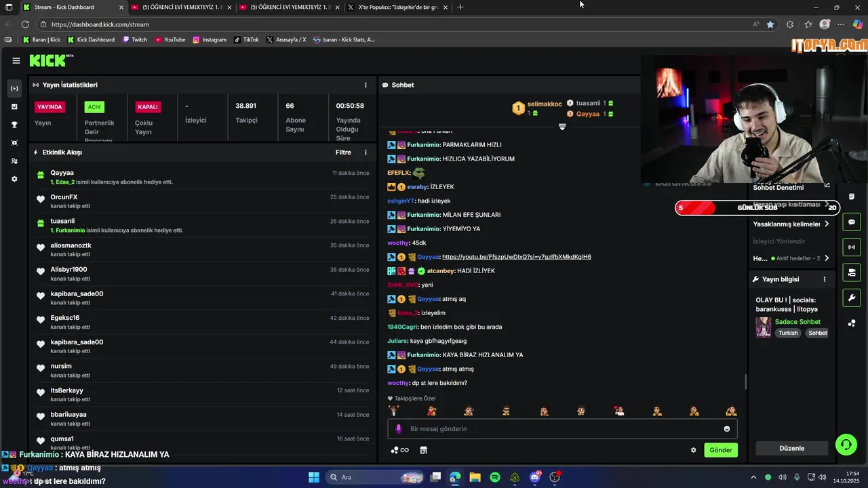Viewport: 868px width, 488px height.
Task: Open the YouTube bookmark
Action: (x=170, y=40)
